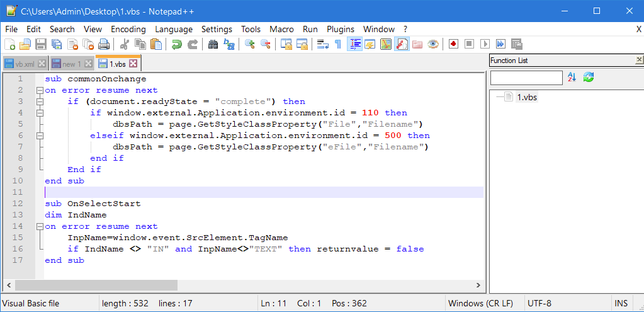
Task: Open the Tools menu
Action: 251,29
